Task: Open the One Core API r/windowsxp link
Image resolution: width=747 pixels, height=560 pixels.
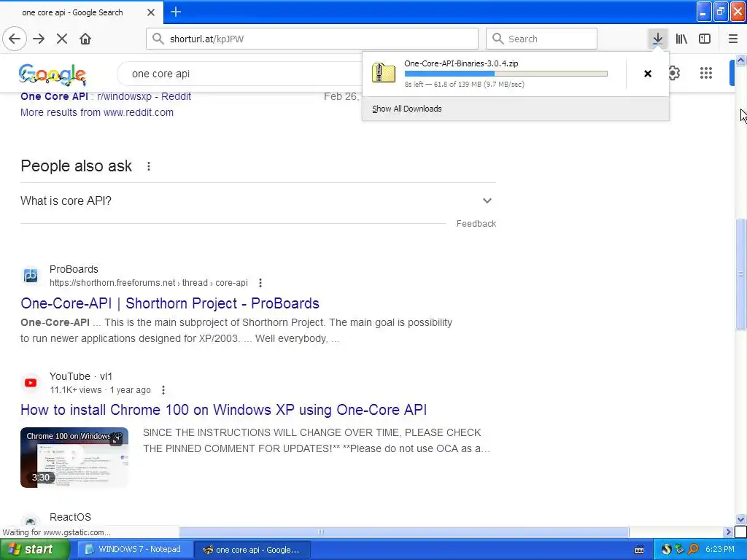Action: click(106, 96)
